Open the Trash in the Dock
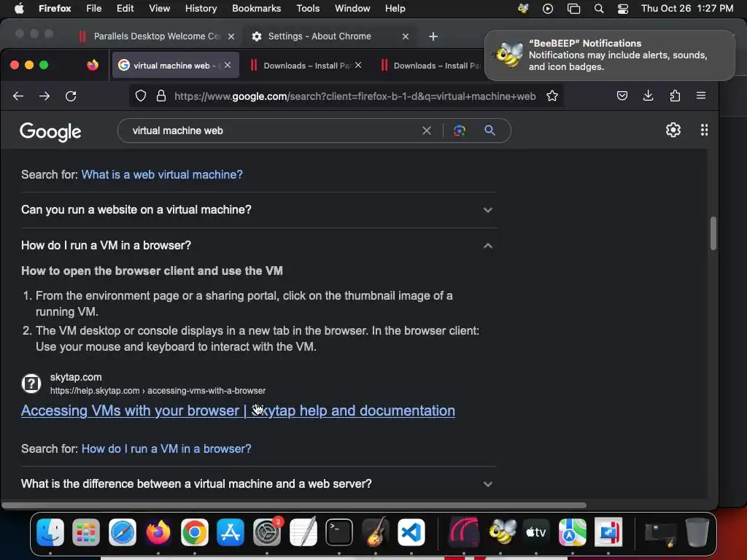Image resolution: width=747 pixels, height=560 pixels. 697,532
